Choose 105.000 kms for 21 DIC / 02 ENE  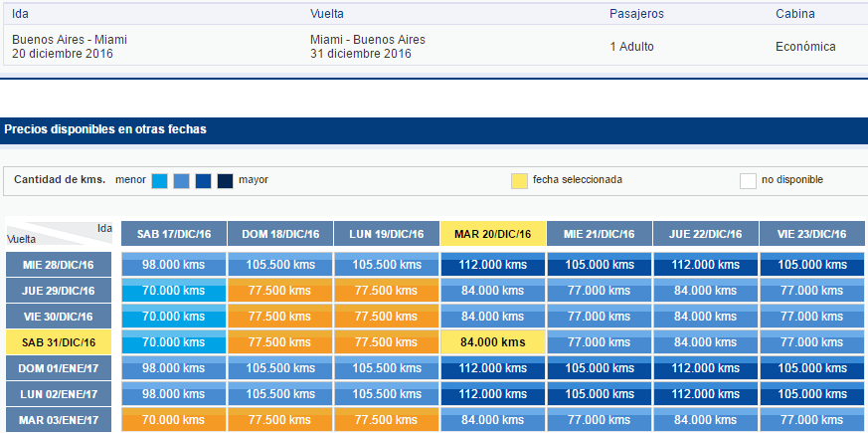coord(600,394)
